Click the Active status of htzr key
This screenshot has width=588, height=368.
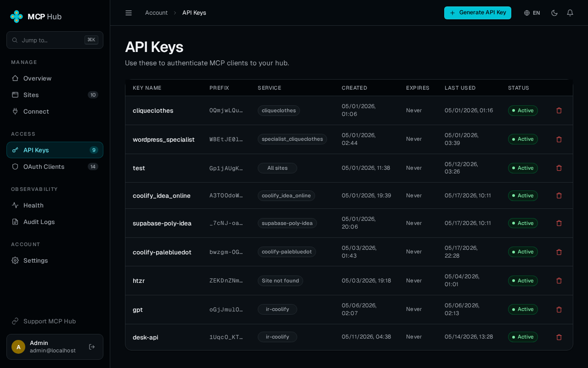click(523, 281)
